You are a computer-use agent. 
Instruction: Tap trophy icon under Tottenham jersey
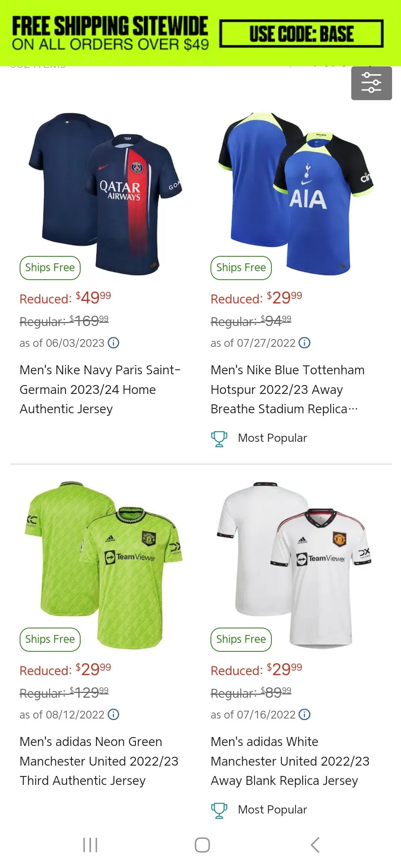(219, 438)
